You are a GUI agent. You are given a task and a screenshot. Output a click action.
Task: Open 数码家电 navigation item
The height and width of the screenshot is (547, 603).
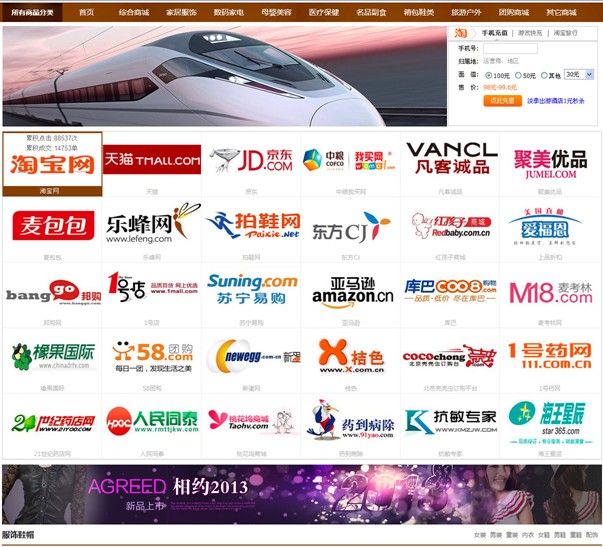[229, 12]
